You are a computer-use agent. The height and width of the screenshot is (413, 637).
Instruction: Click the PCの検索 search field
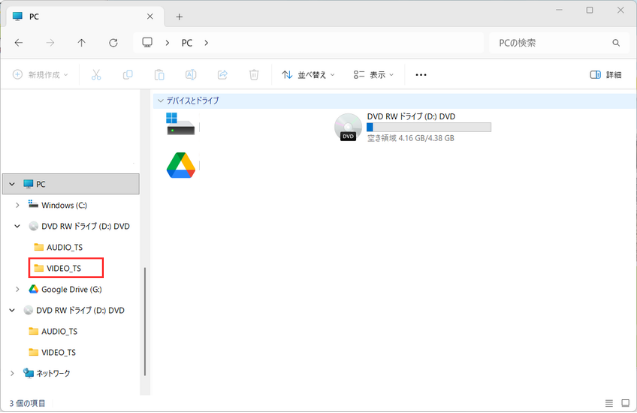550,43
